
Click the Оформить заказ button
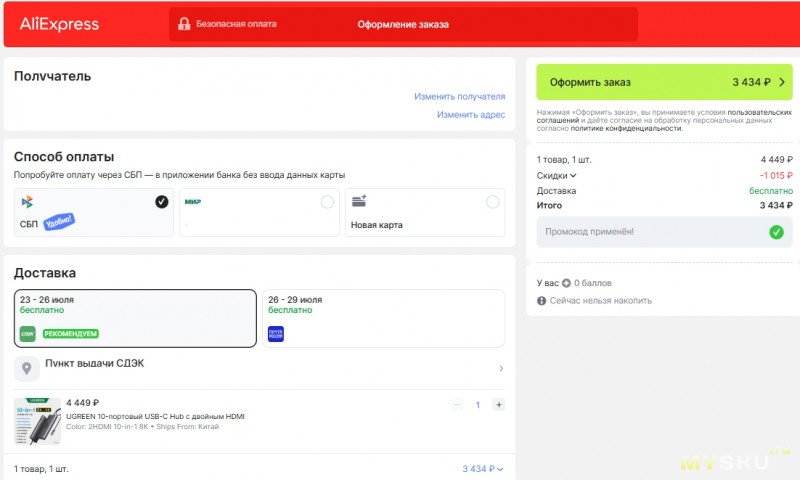click(x=664, y=82)
